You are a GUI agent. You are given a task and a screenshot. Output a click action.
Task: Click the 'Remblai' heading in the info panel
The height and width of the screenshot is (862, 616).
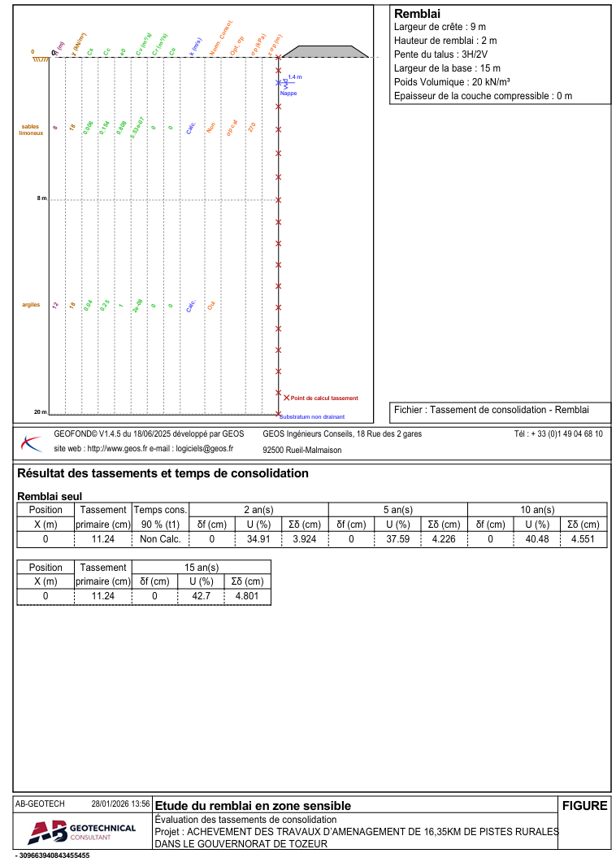417,14
